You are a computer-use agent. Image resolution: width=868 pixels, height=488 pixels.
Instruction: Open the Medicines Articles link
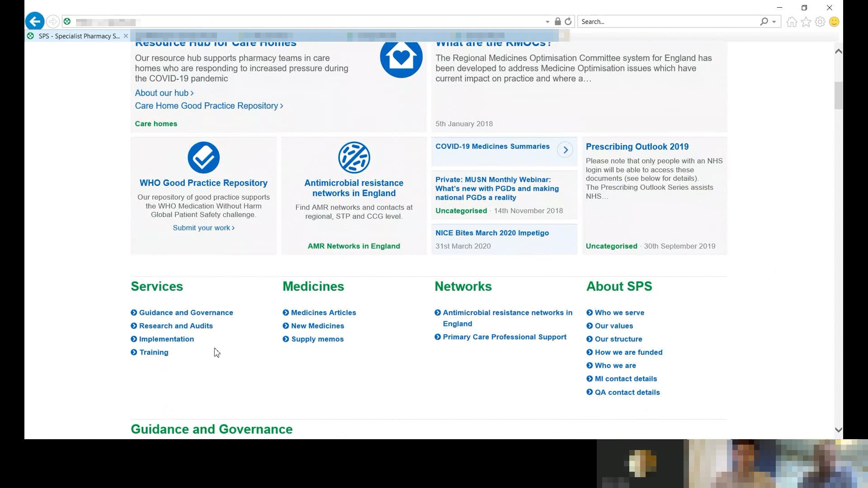coord(323,312)
